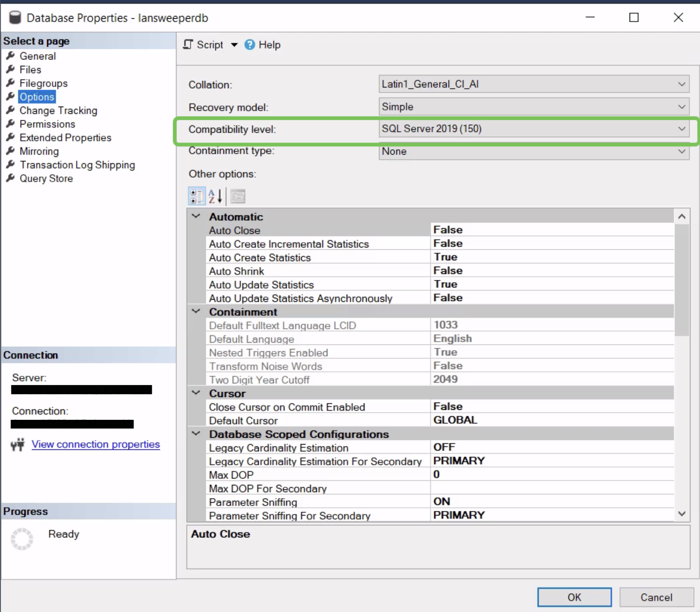Image resolution: width=700 pixels, height=612 pixels.
Task: Select Parameter Sniffing value ON
Action: [x=442, y=501]
